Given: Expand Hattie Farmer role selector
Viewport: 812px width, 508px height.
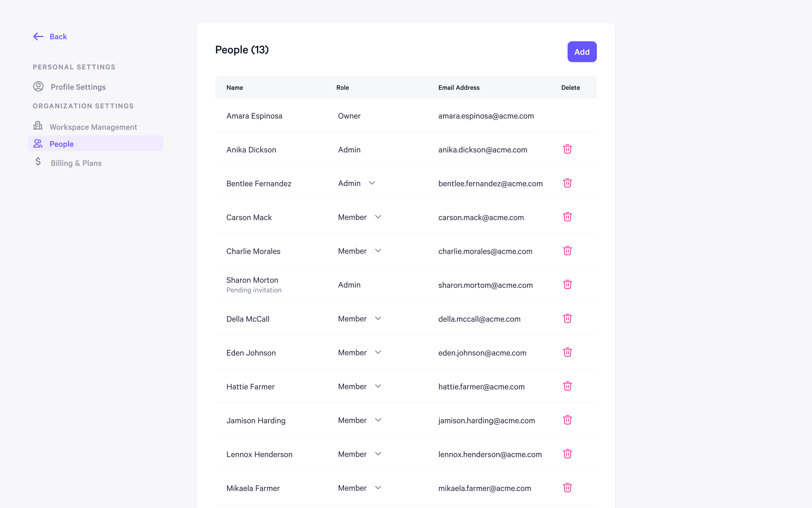Looking at the screenshot, I should coord(378,386).
